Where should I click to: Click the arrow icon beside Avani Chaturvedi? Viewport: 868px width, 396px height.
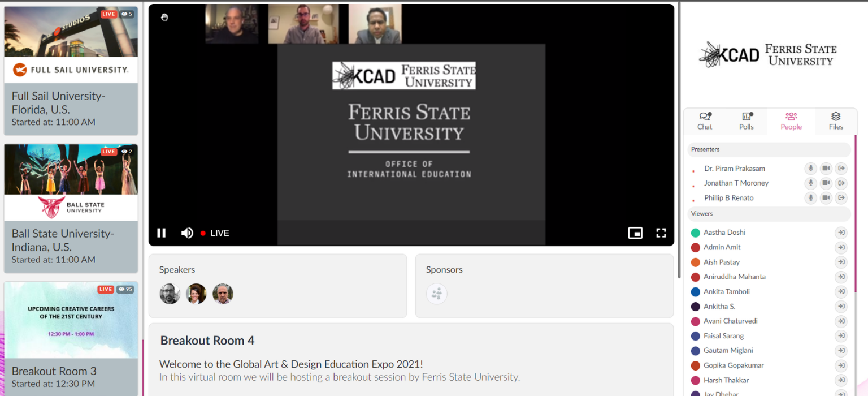coord(841,321)
